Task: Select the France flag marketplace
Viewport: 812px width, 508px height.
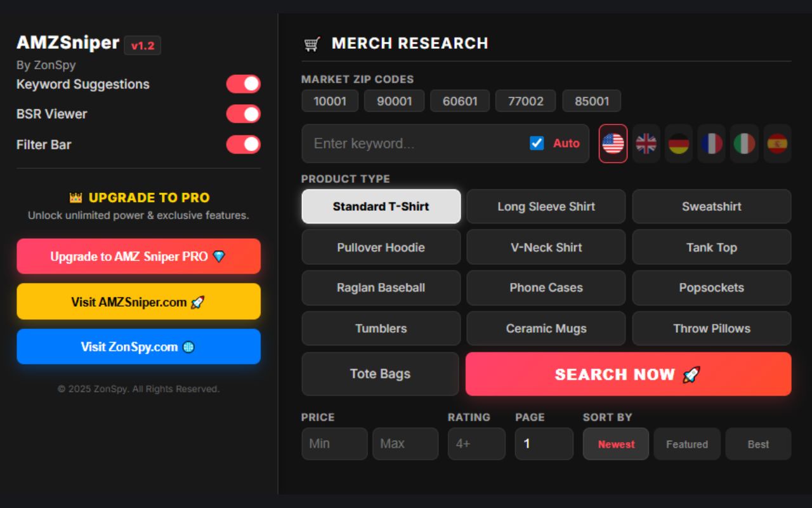Action: coord(712,144)
